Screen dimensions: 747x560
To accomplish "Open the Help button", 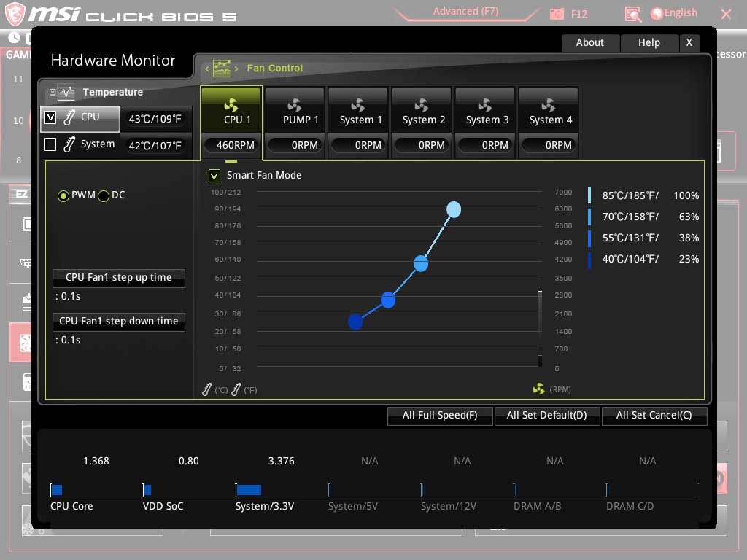I will point(649,43).
